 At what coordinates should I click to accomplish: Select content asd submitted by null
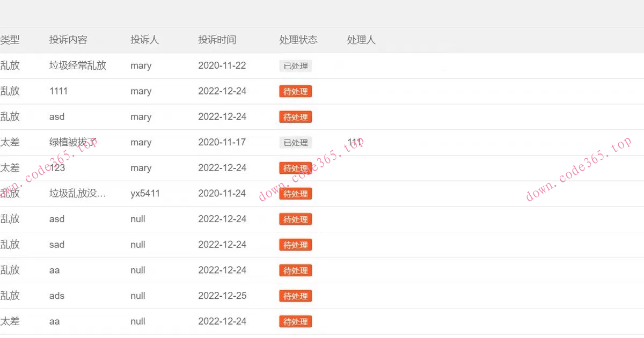coord(57,219)
